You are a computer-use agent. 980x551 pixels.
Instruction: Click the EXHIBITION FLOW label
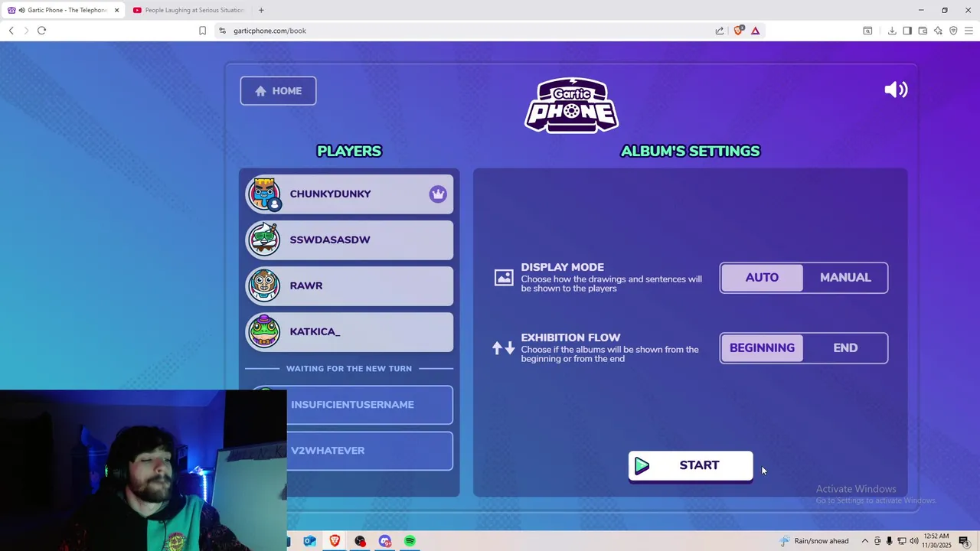coord(570,337)
